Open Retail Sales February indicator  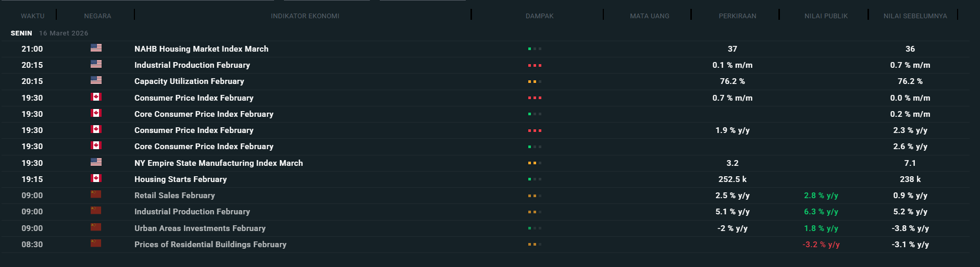(175, 195)
